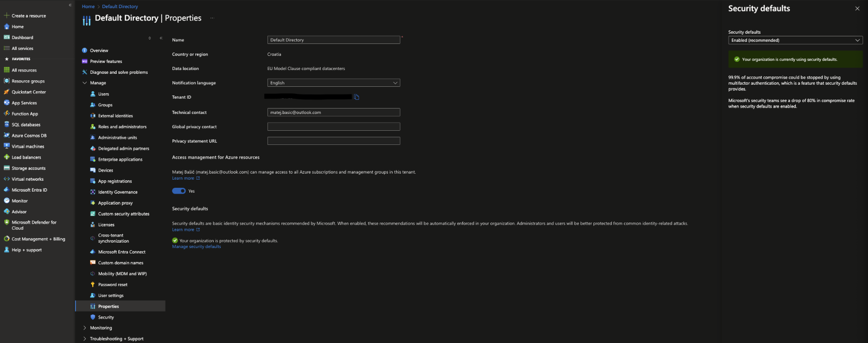Open the Microsoft Defender for Cloud shield icon
868x343 pixels.
pyautogui.click(x=7, y=223)
